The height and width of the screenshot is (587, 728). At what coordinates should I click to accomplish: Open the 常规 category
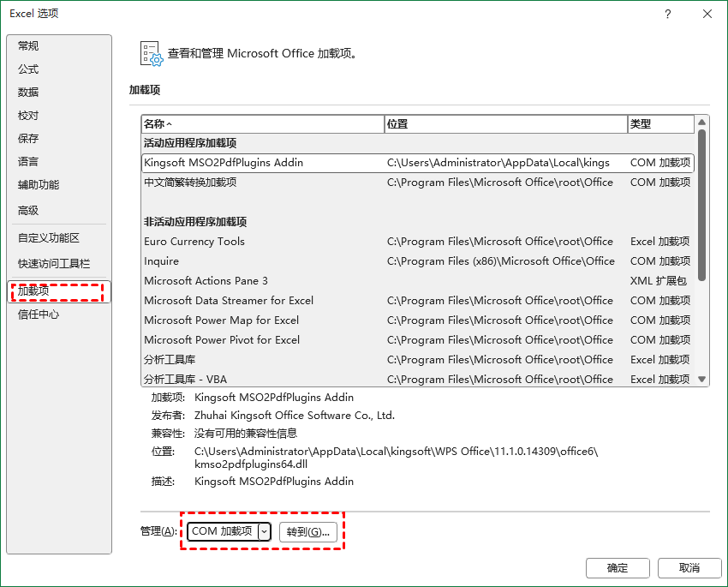[x=59, y=46]
